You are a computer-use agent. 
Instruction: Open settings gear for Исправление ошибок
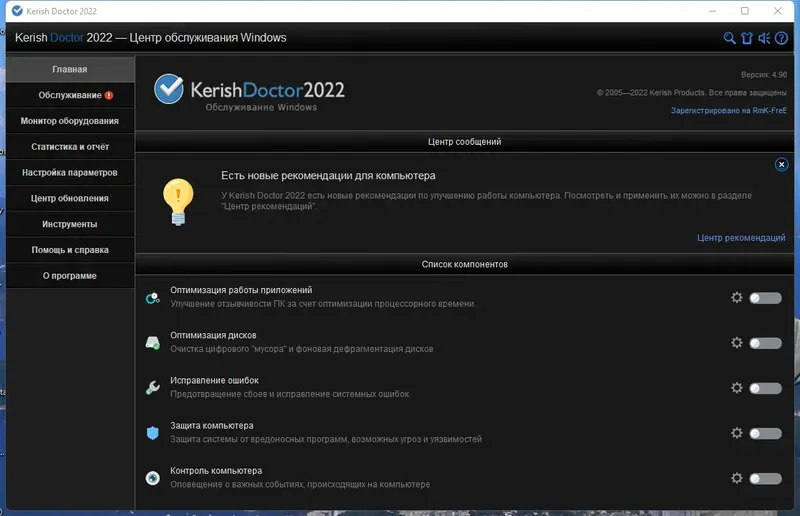tap(736, 388)
